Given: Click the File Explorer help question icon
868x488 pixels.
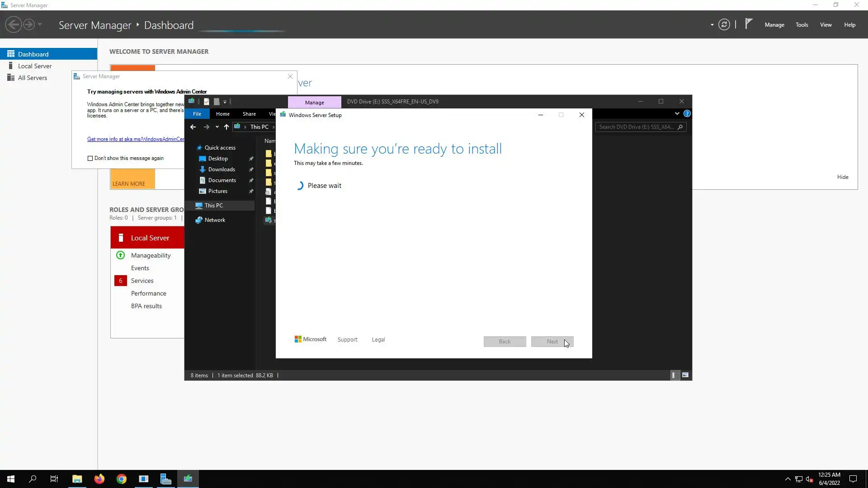Looking at the screenshot, I should pyautogui.click(x=687, y=114).
